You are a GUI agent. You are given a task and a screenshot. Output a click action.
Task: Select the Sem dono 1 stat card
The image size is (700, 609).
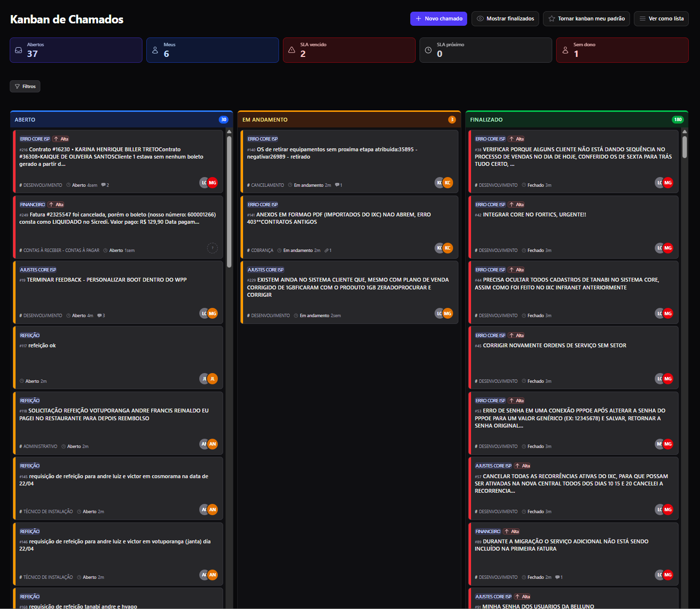(x=622, y=50)
